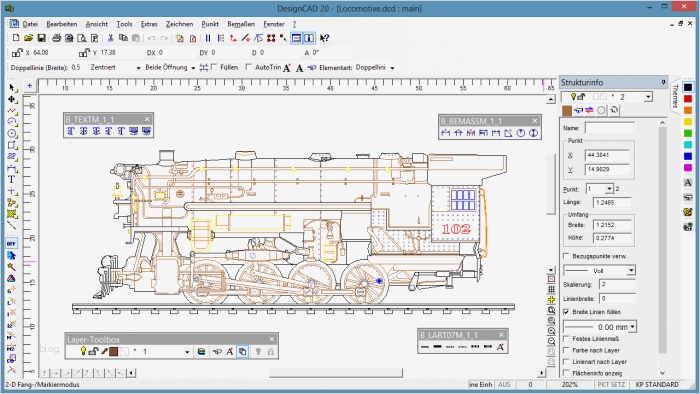
Task: Select the rectangle drawing tool
Action: click(12, 145)
